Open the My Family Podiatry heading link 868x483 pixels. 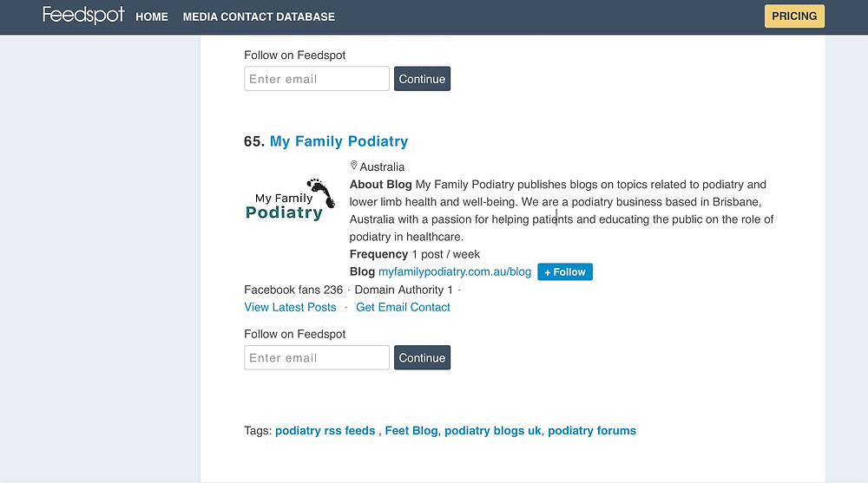[339, 141]
